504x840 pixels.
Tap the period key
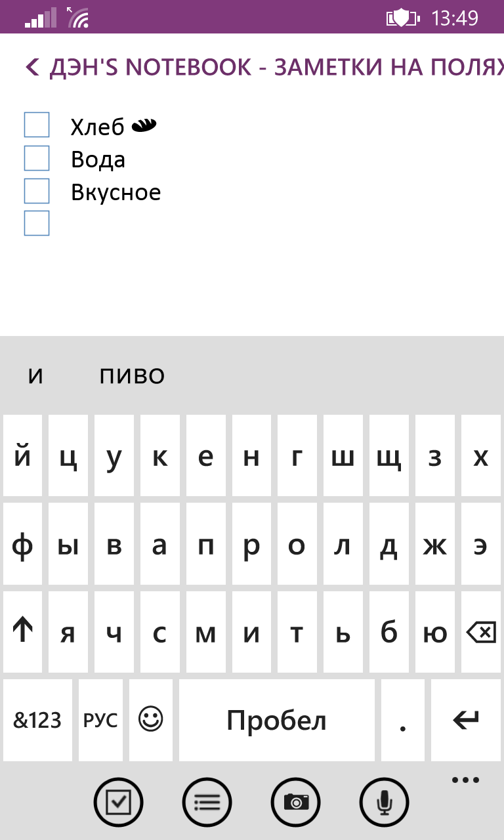[x=402, y=720]
